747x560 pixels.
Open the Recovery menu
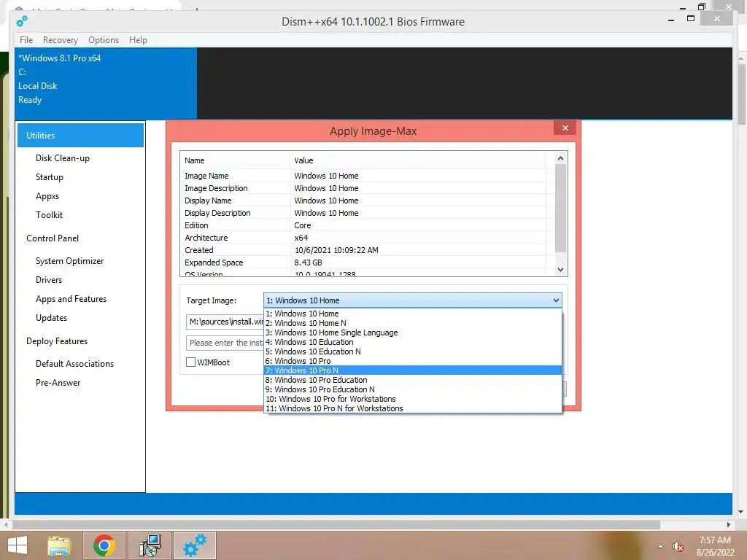(61, 40)
